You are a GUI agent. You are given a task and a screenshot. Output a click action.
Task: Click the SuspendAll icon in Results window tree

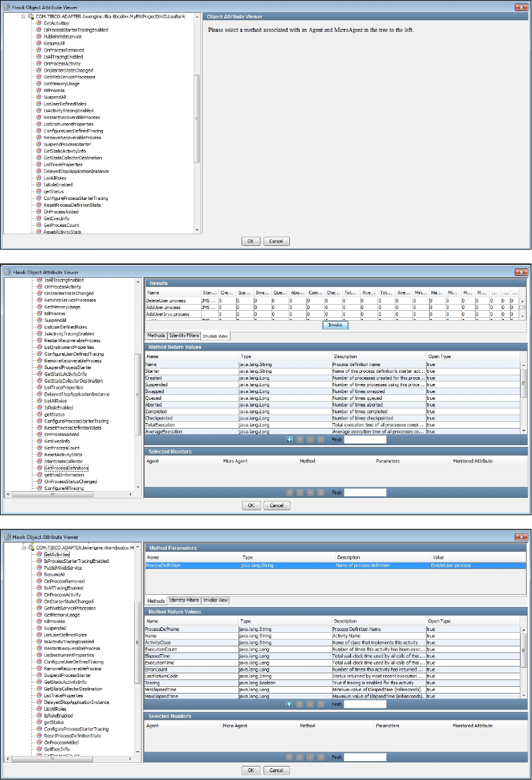(40, 320)
